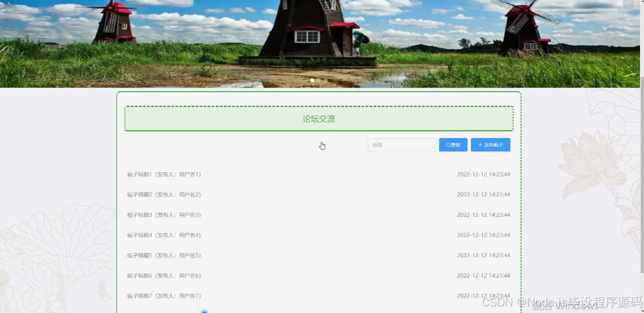Select the rightmost carousel indicator dot

[x=326, y=80]
